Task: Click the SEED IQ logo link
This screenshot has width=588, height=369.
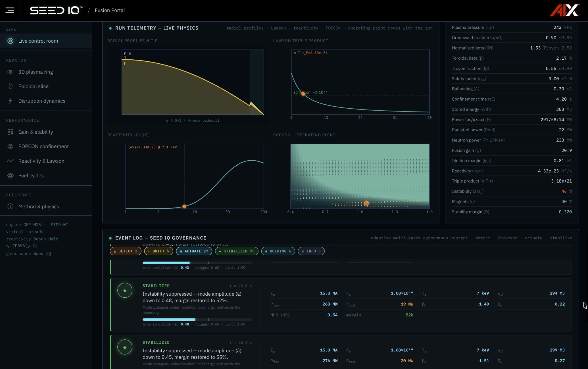Action: pyautogui.click(x=56, y=11)
